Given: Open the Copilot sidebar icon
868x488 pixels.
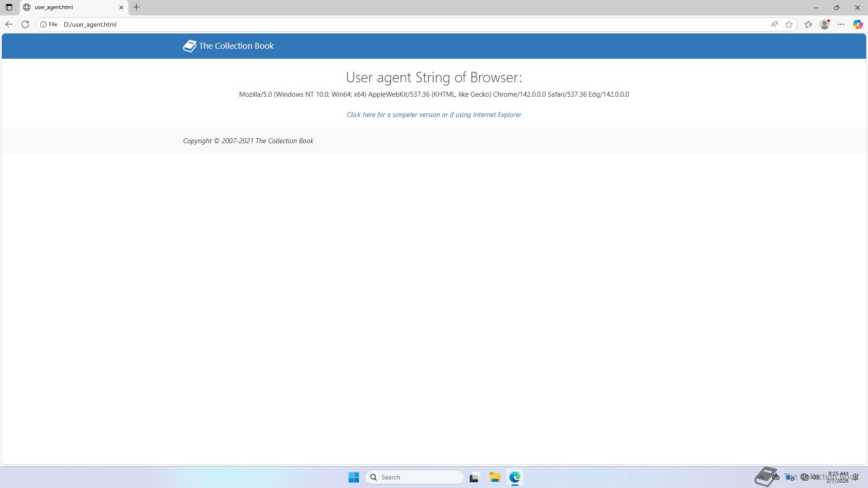Looking at the screenshot, I should click(x=858, y=24).
